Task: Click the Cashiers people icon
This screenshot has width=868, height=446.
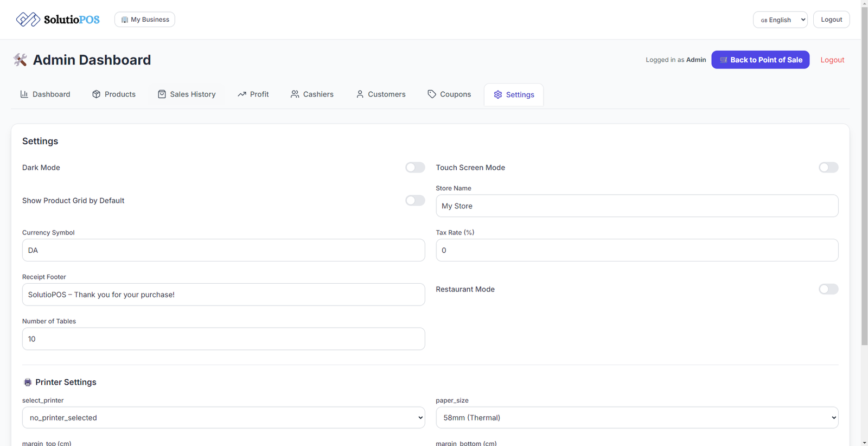Action: point(295,94)
